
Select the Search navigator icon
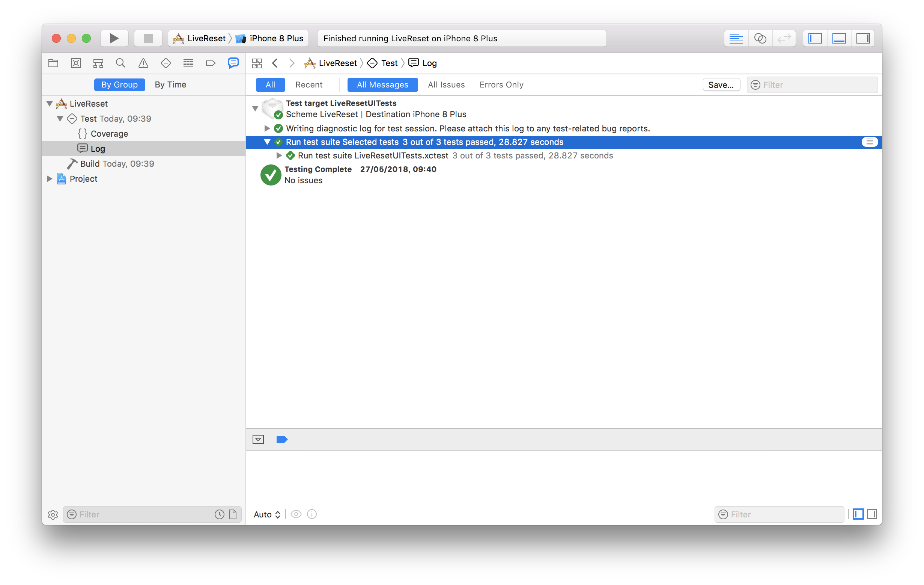tap(120, 63)
